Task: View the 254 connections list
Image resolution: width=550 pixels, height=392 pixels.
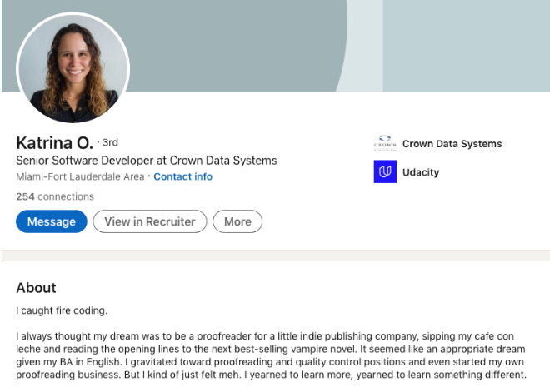Action: [x=55, y=196]
